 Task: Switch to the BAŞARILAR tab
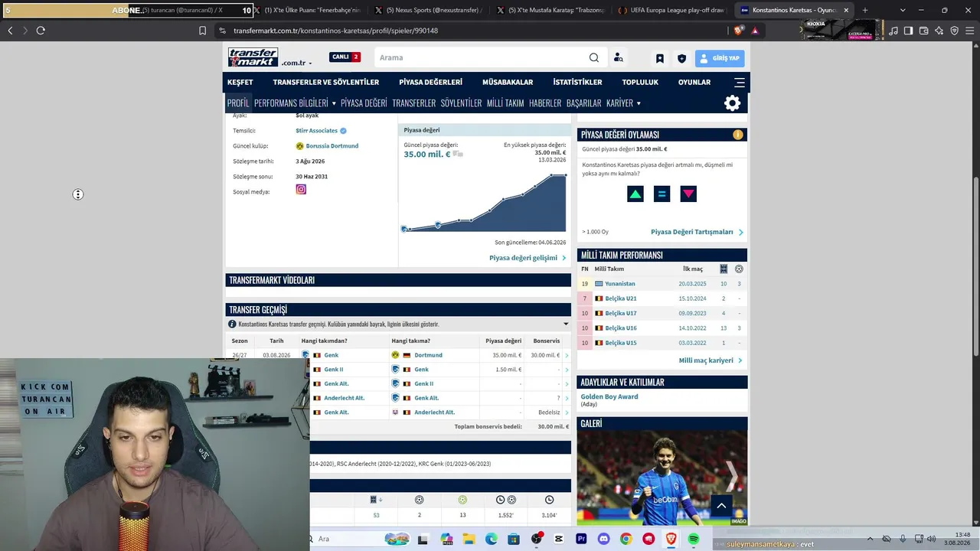(x=583, y=103)
